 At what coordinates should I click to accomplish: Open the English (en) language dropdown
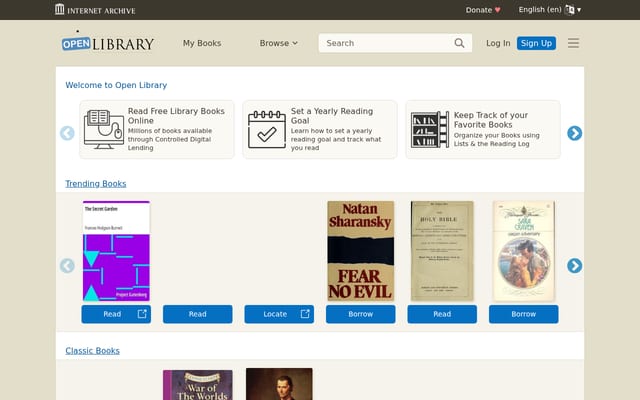pos(549,10)
